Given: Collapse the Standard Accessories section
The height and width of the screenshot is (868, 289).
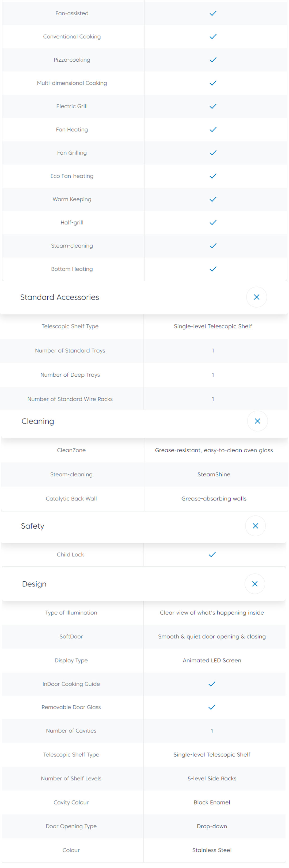Looking at the screenshot, I should pyautogui.click(x=256, y=297).
